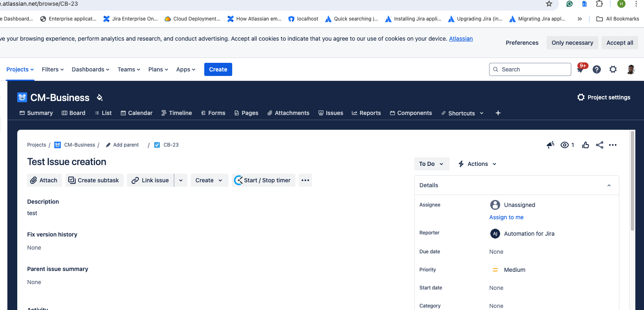
Task: Open the Atlassian cookie policy link
Action: point(461,39)
